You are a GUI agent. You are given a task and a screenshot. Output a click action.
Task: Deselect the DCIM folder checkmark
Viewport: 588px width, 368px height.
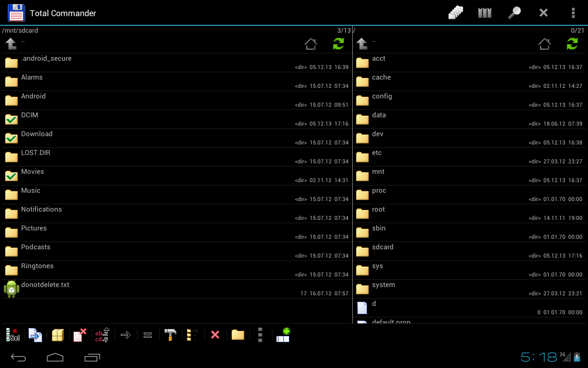tap(11, 119)
